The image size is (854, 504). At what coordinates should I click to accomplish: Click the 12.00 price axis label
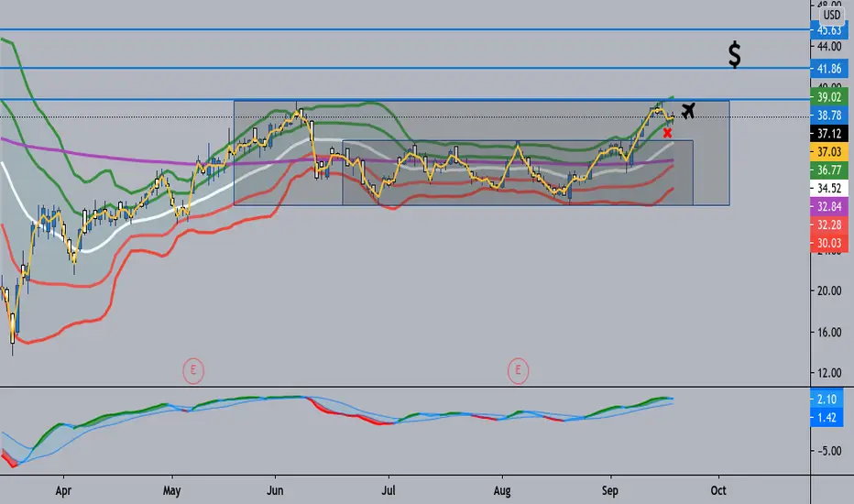pos(829,373)
